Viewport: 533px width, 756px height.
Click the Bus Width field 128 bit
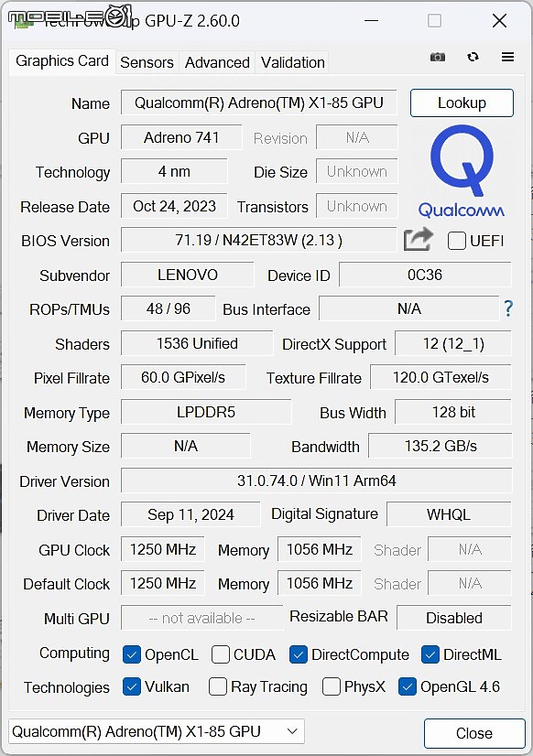tap(453, 412)
